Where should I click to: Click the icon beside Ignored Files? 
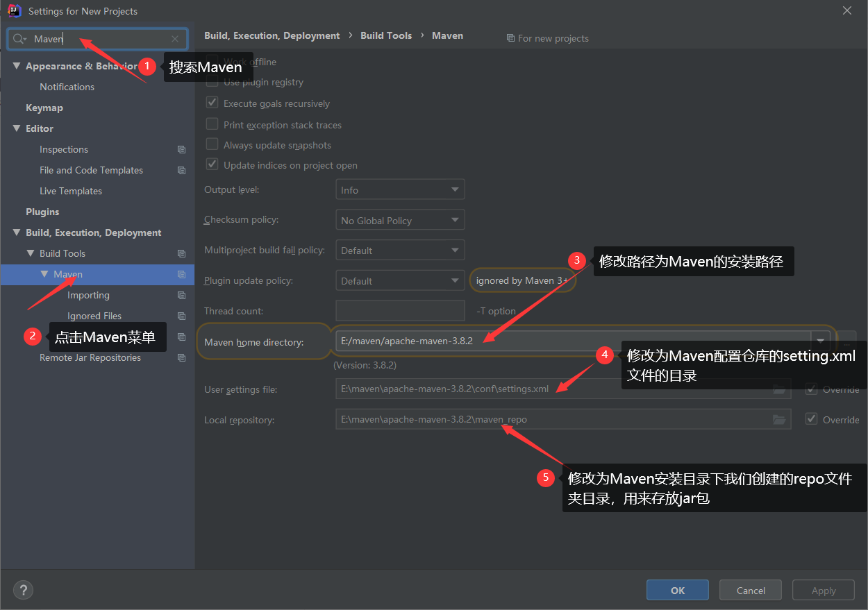181,316
